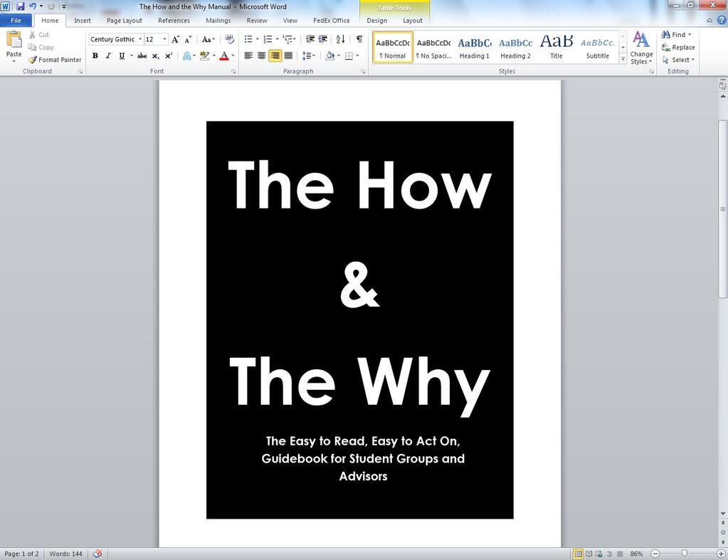Apply bullet list formatting
728x560 pixels.
coord(248,39)
